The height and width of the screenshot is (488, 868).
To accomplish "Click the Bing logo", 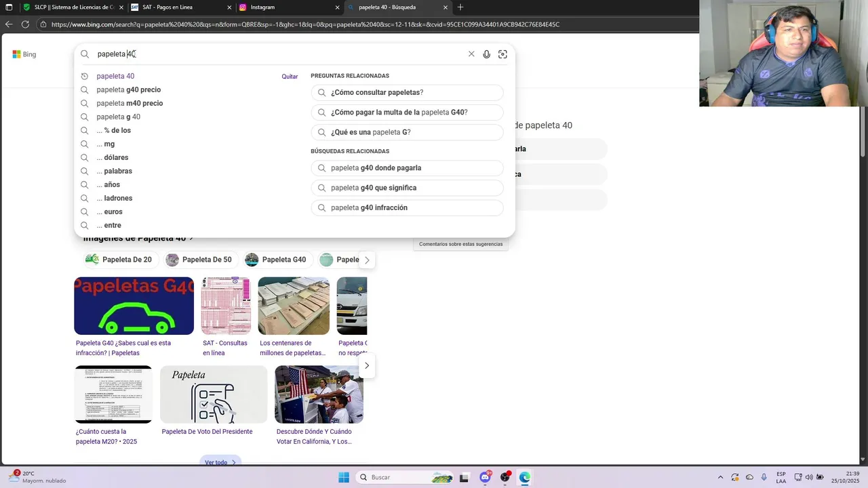I will (x=24, y=54).
